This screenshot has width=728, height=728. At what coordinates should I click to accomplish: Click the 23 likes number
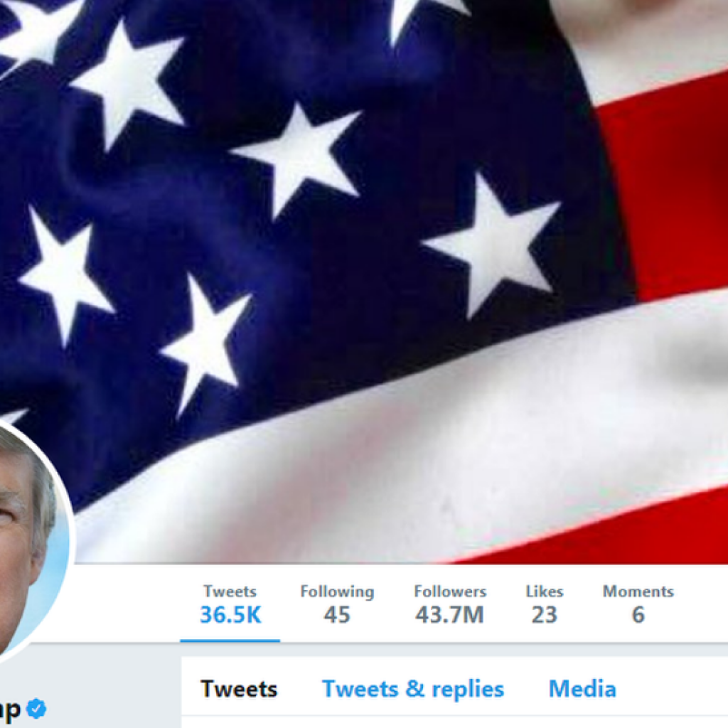544,615
